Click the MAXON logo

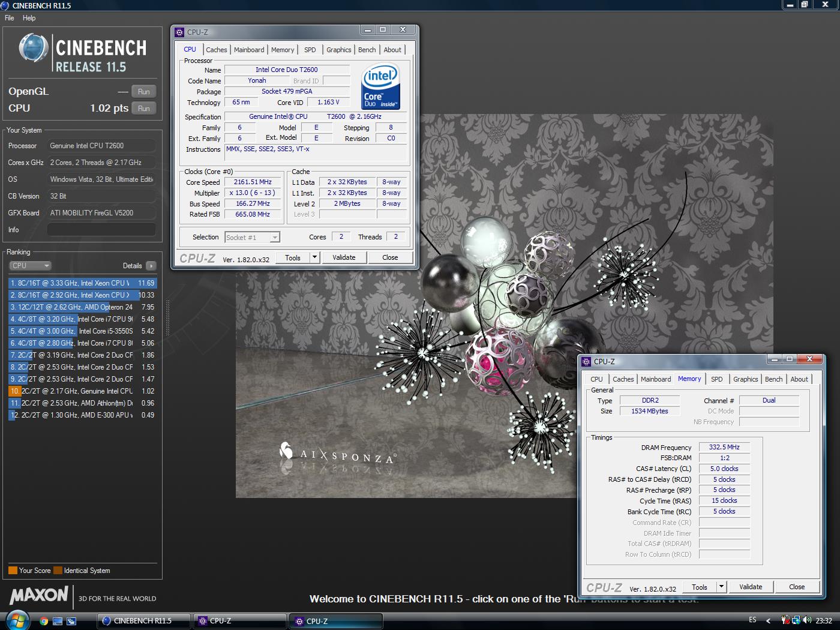(39, 595)
